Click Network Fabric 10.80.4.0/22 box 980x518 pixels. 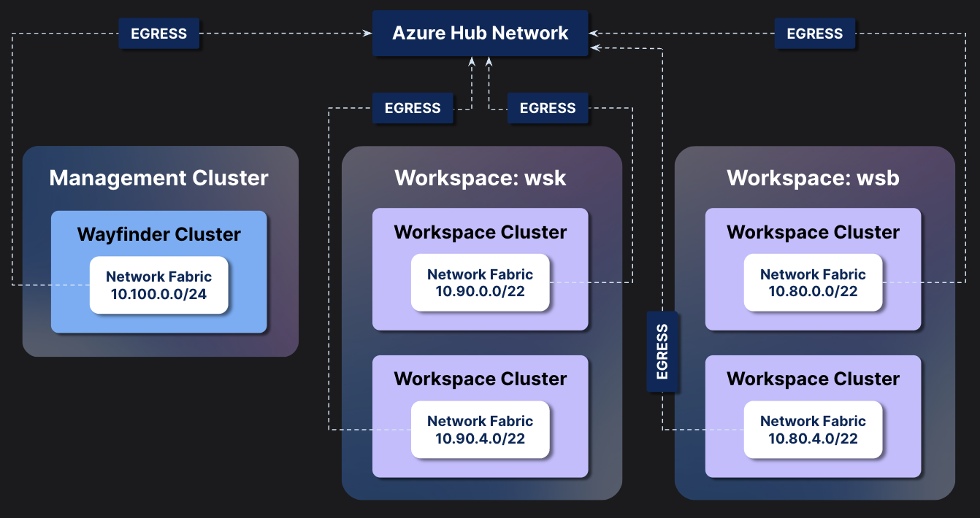click(x=813, y=430)
